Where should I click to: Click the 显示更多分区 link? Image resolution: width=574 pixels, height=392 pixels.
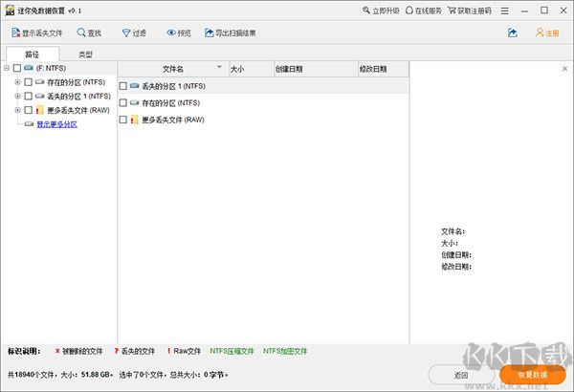pos(56,124)
